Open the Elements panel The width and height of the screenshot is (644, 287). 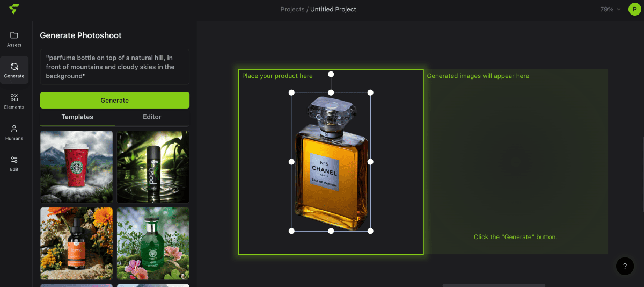coord(14,101)
